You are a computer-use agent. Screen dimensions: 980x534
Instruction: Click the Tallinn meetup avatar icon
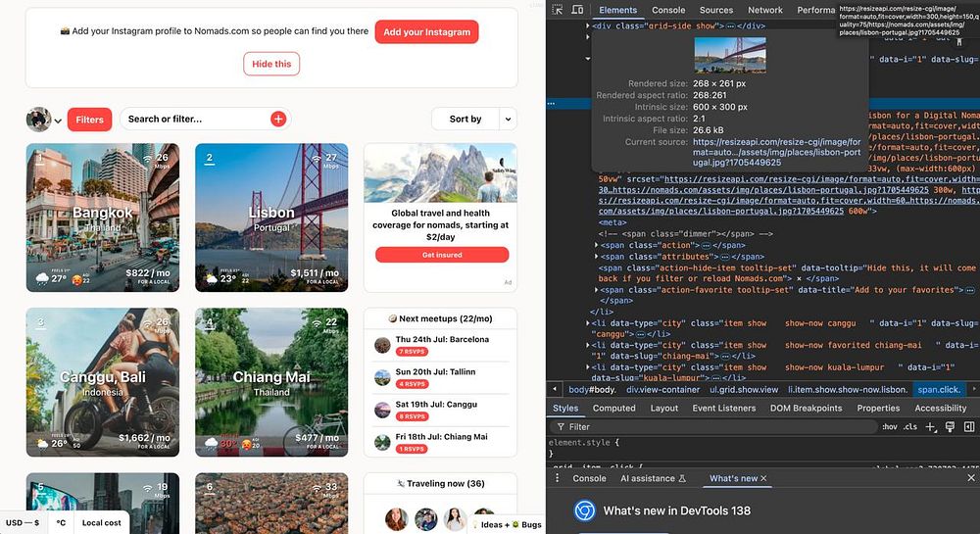point(382,377)
